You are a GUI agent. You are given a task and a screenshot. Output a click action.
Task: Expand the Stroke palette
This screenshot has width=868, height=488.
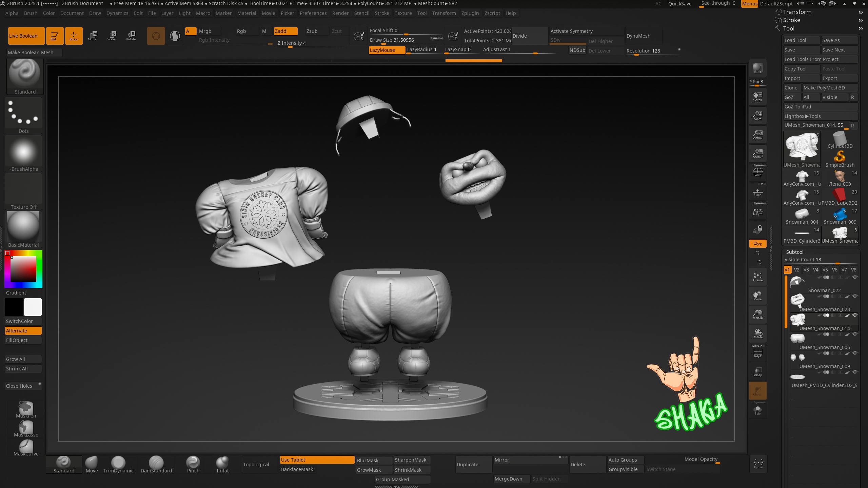pos(791,20)
